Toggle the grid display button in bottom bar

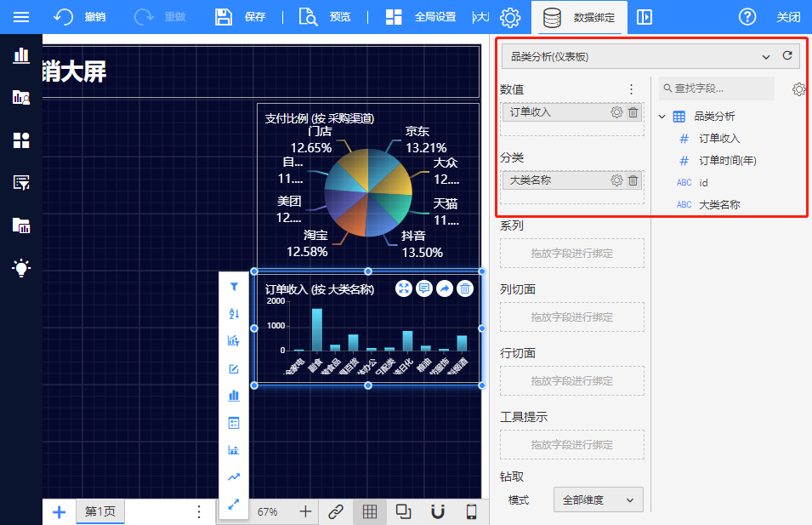tap(370, 511)
